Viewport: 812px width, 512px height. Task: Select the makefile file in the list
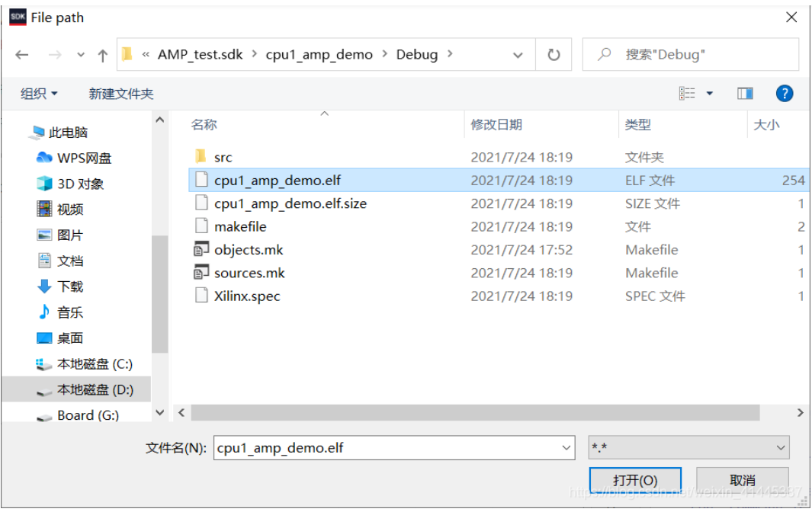[x=241, y=226]
